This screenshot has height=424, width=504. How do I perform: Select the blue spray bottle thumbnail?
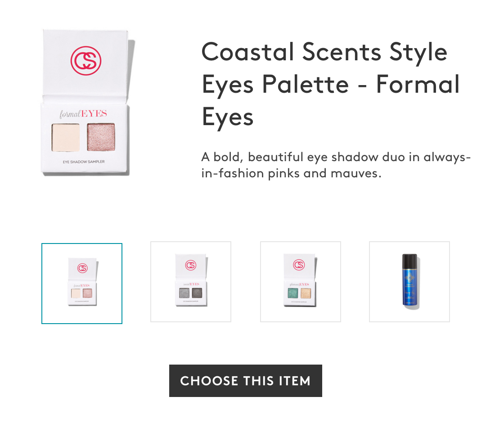pos(409,282)
